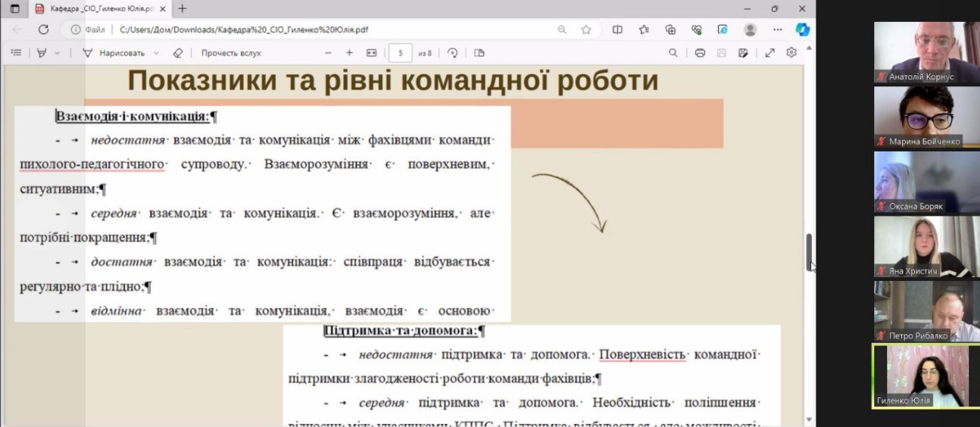Select the eraser tool

coord(178,53)
